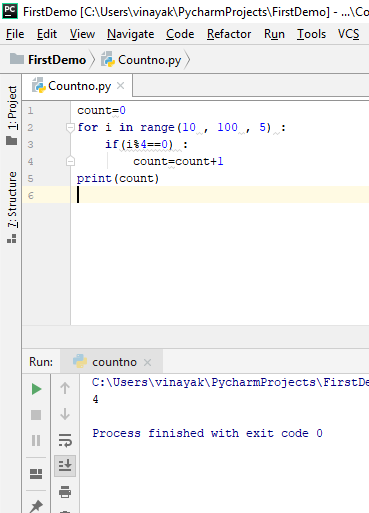Viewport: 369px width, 513px height.
Task: Toggle scroll to end of output
Action: pos(65,465)
